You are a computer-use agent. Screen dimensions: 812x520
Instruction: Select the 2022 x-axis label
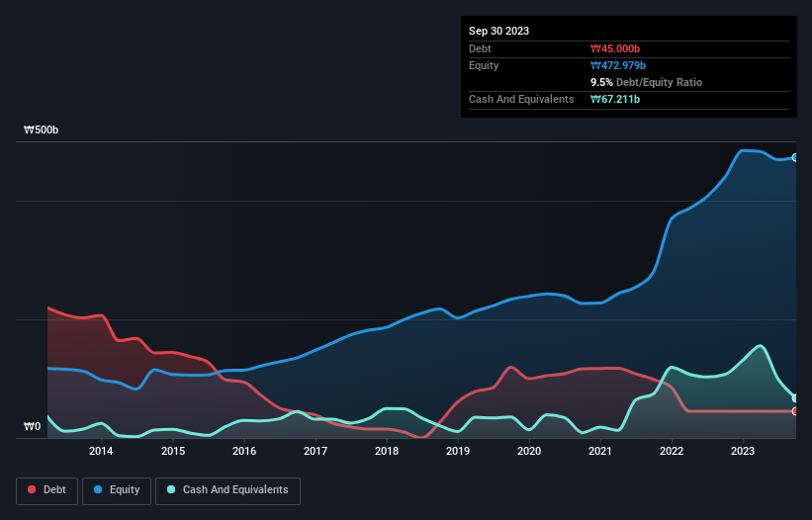[x=672, y=451]
